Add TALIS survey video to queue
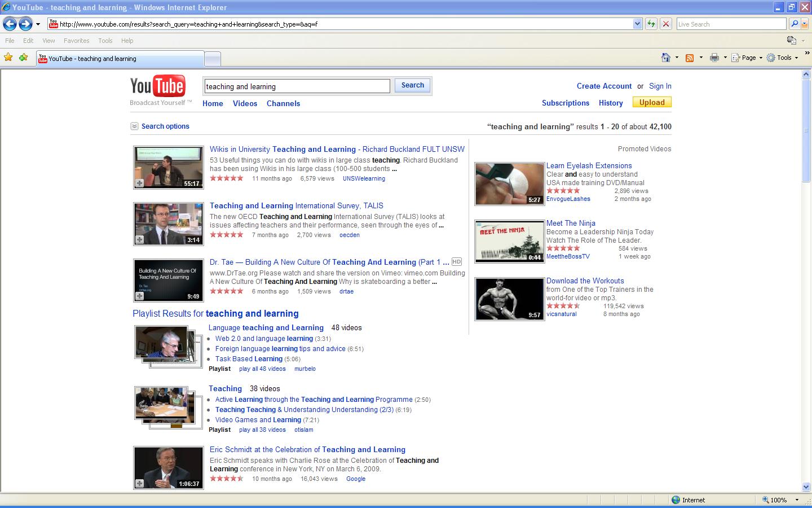 click(x=140, y=239)
